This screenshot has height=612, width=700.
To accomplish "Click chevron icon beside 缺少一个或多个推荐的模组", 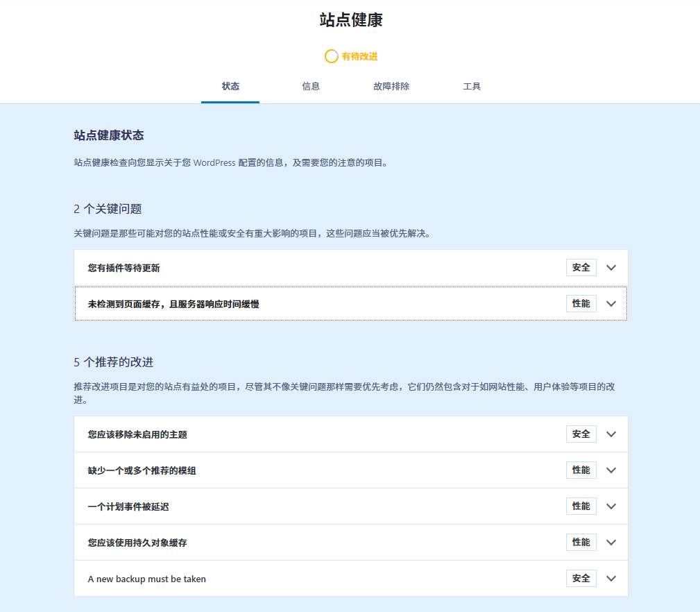I will [611, 470].
